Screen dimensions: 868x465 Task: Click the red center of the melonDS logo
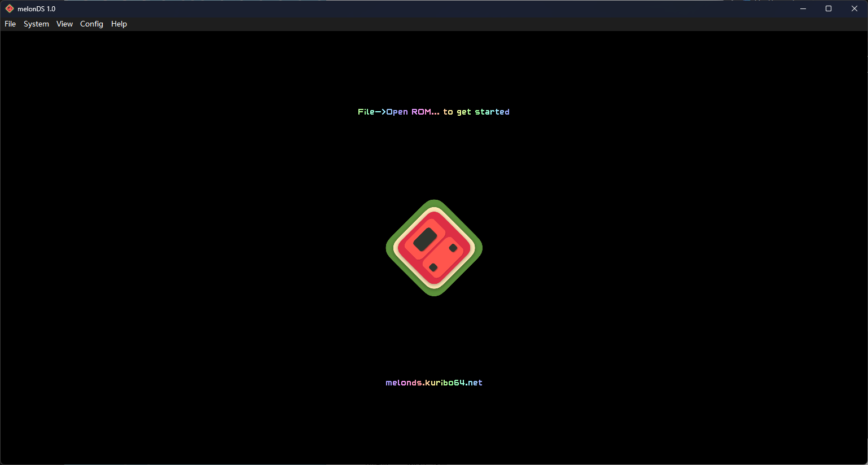[435, 248]
